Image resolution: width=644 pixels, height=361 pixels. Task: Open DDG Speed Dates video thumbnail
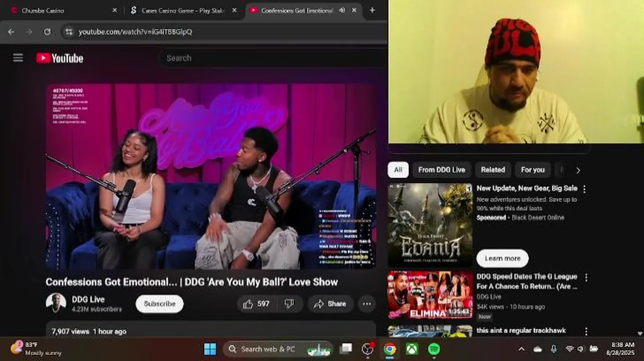pyautogui.click(x=430, y=295)
